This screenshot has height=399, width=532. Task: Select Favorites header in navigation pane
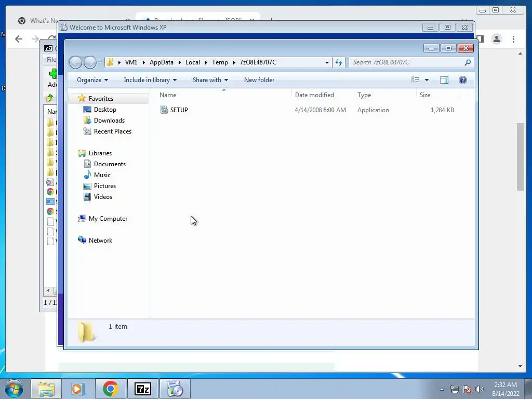tap(101, 98)
